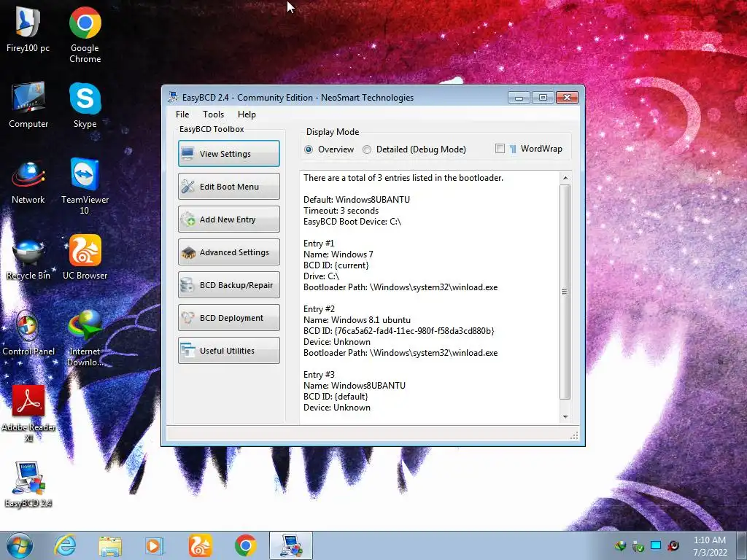Open Advanced Settings
The width and height of the screenshot is (747, 560).
228,252
